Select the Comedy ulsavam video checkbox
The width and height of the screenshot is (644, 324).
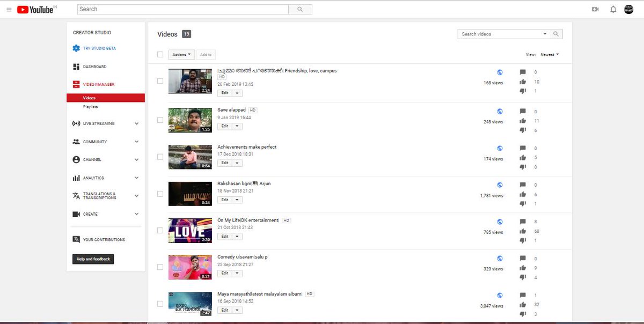pos(160,267)
